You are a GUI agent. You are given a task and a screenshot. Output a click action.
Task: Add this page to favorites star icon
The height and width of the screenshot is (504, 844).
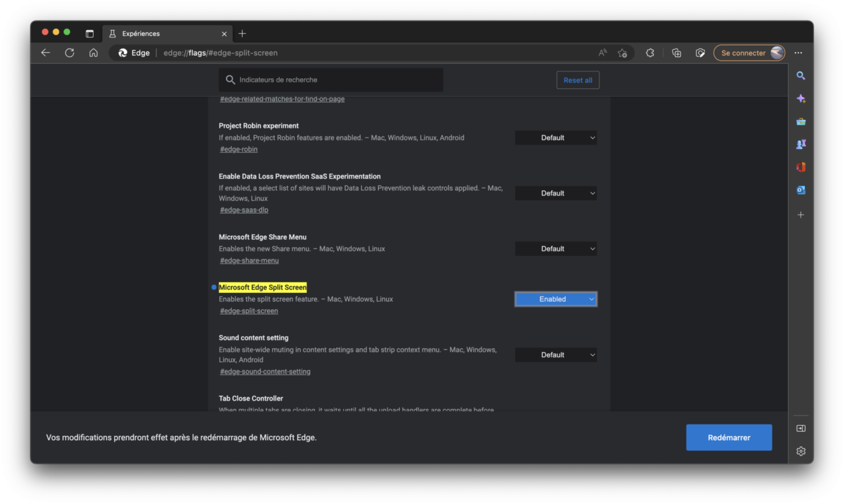[x=622, y=53]
